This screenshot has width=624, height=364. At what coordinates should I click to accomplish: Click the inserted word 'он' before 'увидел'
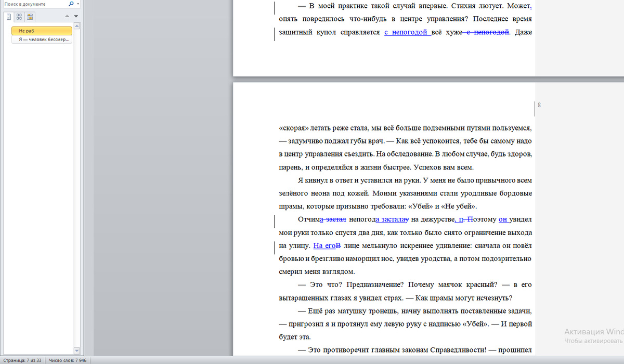pyautogui.click(x=503, y=219)
